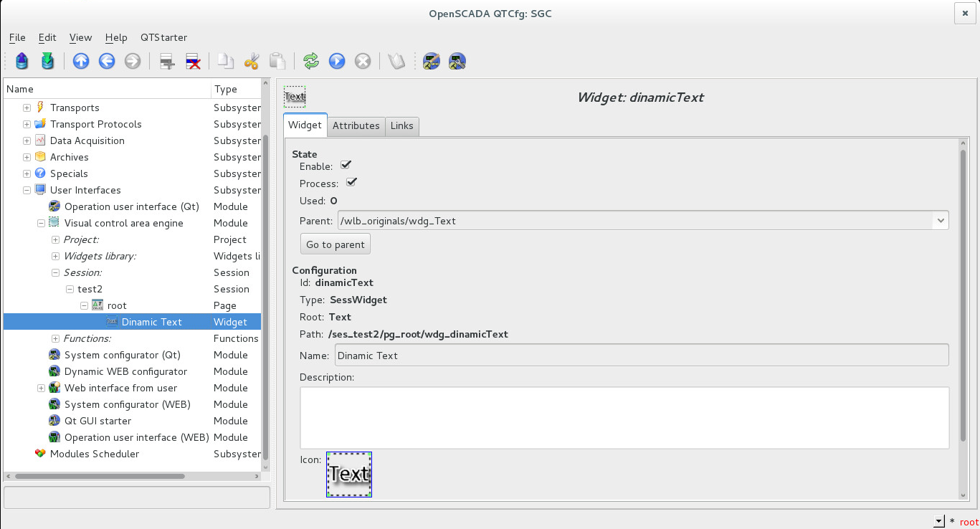Expand the Transports tree node
Viewport: 980px width, 529px height.
(x=27, y=108)
